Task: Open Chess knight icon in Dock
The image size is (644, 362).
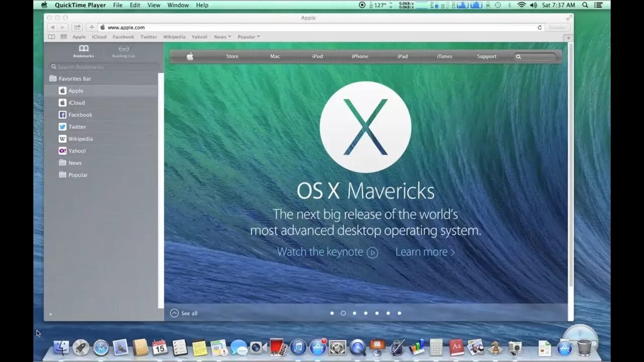Action: coord(496,347)
